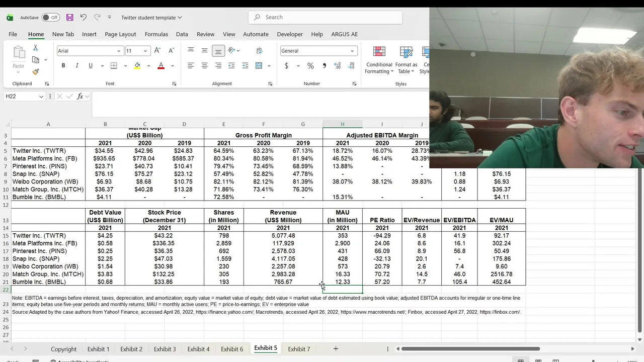644x362 pixels.
Task: Toggle AutoSave off switch
Action: (50, 18)
